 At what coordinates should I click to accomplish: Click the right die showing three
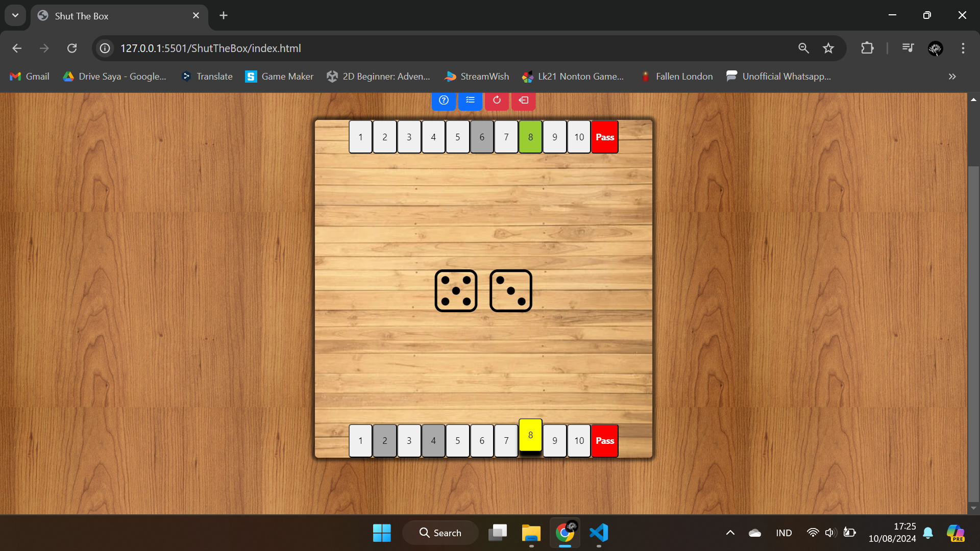click(510, 291)
